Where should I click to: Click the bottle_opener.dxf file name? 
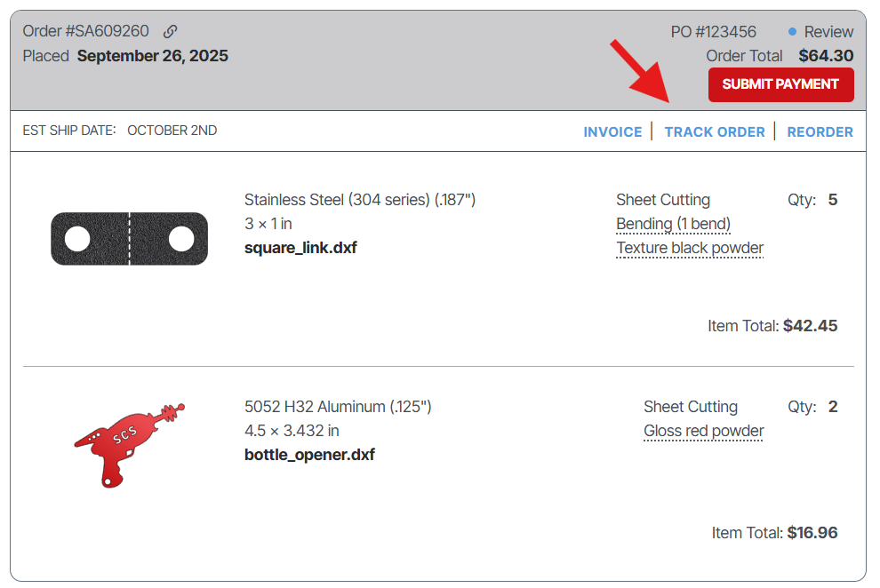point(309,455)
